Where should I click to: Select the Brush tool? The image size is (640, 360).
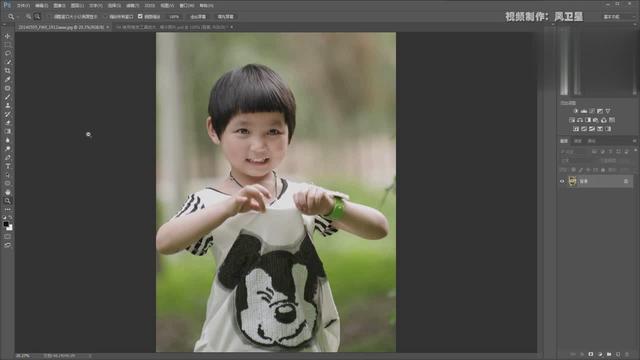pos(7,97)
